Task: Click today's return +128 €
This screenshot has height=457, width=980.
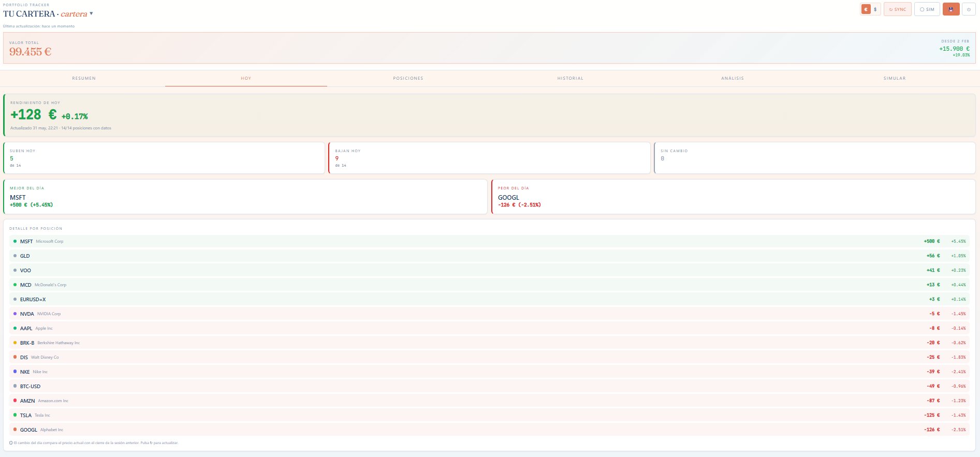Action: pos(33,114)
